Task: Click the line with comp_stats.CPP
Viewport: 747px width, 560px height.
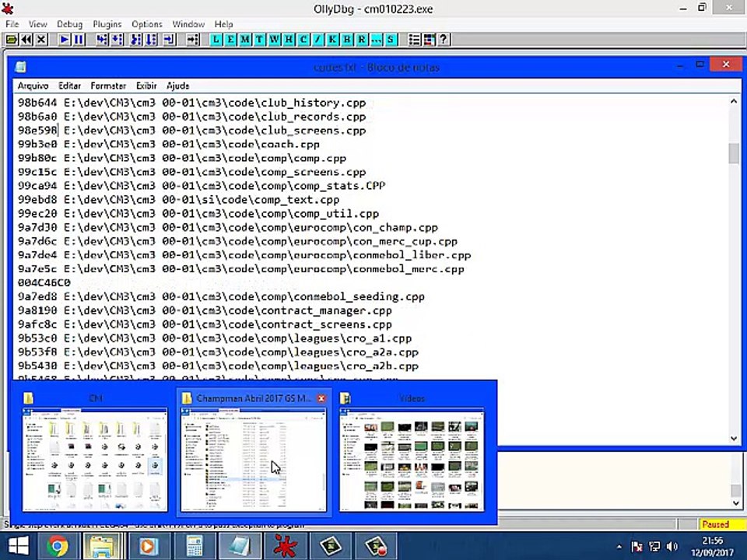Action: pyautogui.click(x=202, y=186)
